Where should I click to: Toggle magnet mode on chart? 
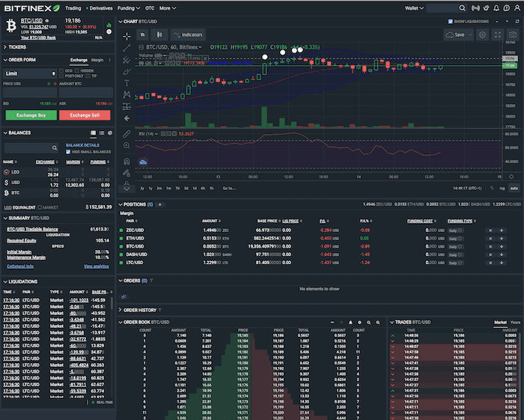tap(127, 162)
